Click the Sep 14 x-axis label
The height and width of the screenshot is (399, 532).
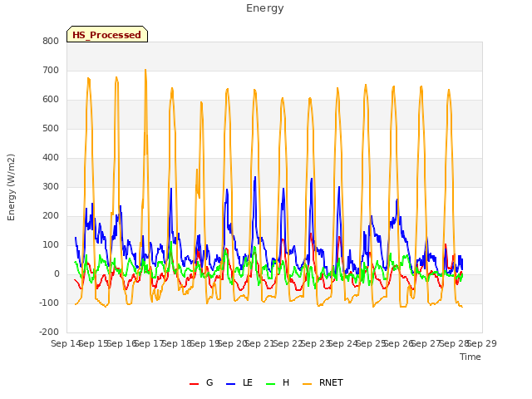(66, 343)
